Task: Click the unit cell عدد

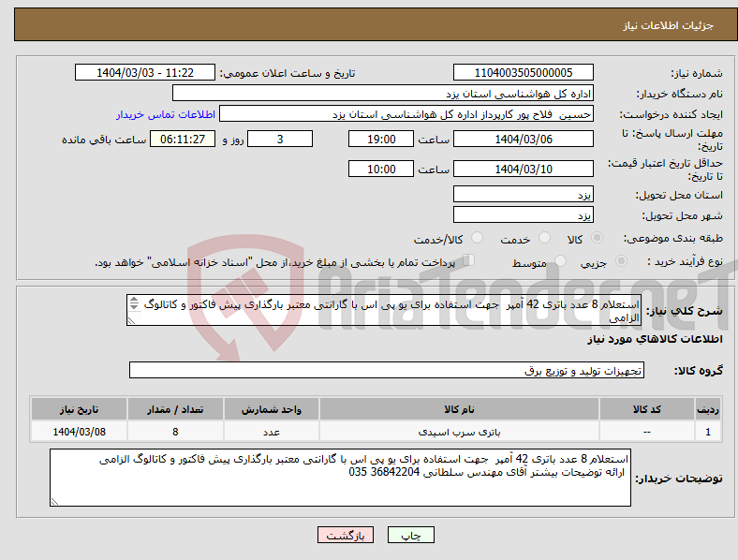Action: tap(272, 432)
